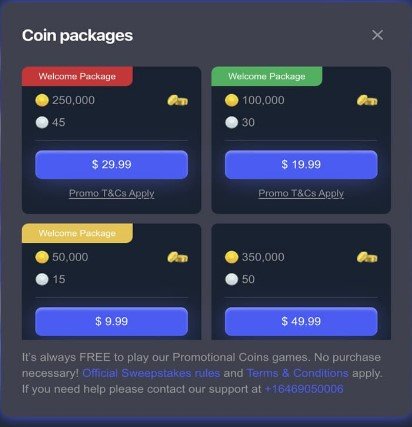Select the red Welcome Package badge
The width and height of the screenshot is (412, 427).
77,76
